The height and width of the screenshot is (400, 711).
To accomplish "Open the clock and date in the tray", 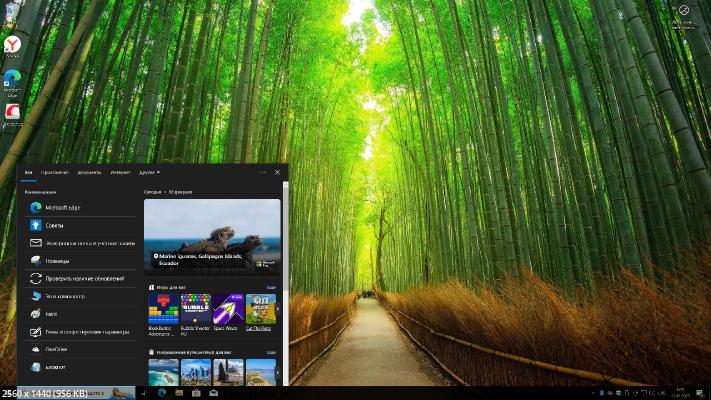I will [x=681, y=393].
